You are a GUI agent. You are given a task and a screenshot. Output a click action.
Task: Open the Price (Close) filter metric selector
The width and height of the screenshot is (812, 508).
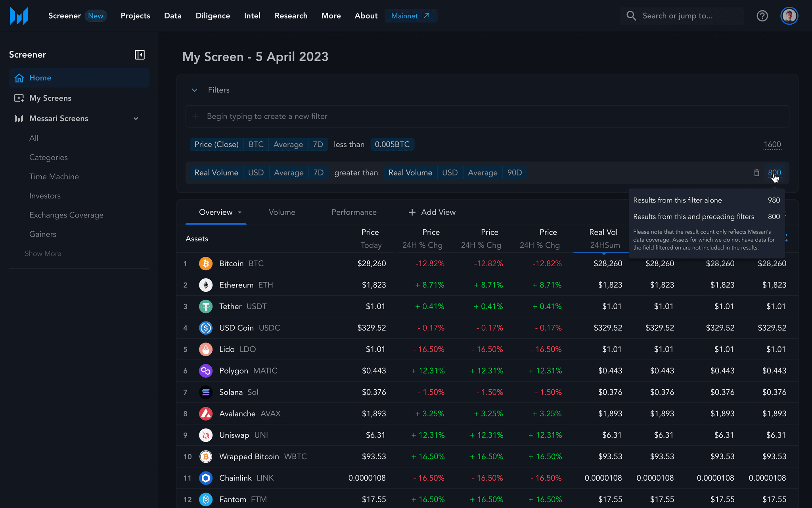point(216,144)
